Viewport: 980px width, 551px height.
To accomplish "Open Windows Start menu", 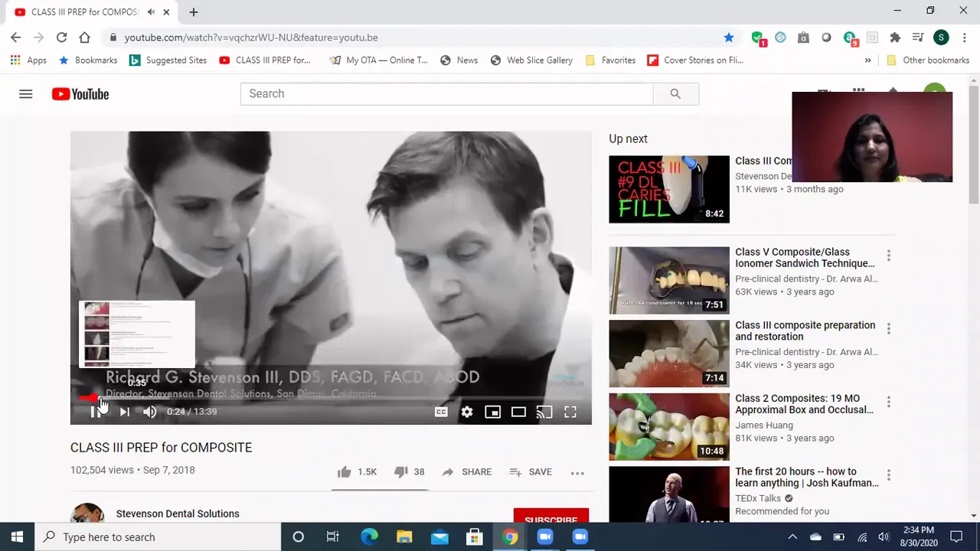I will coord(17,537).
